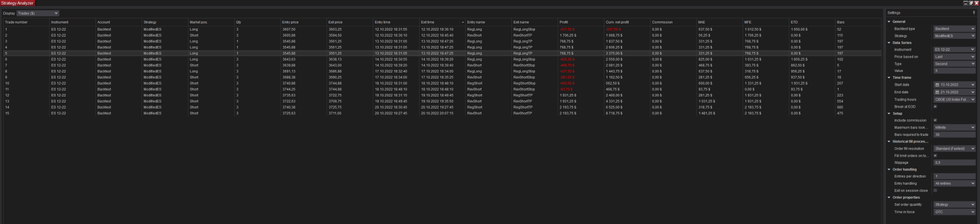980x224 pixels.
Task: Sort by Qty column header
Action: [257, 22]
